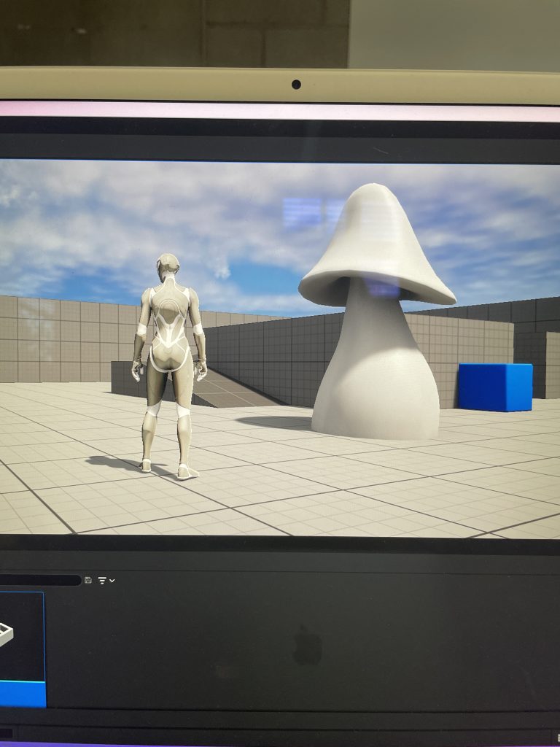Select the blue cube in the viewport

click(x=495, y=387)
